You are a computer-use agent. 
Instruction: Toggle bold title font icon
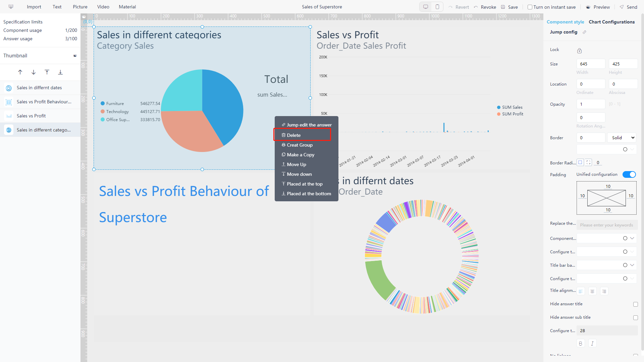point(581,344)
